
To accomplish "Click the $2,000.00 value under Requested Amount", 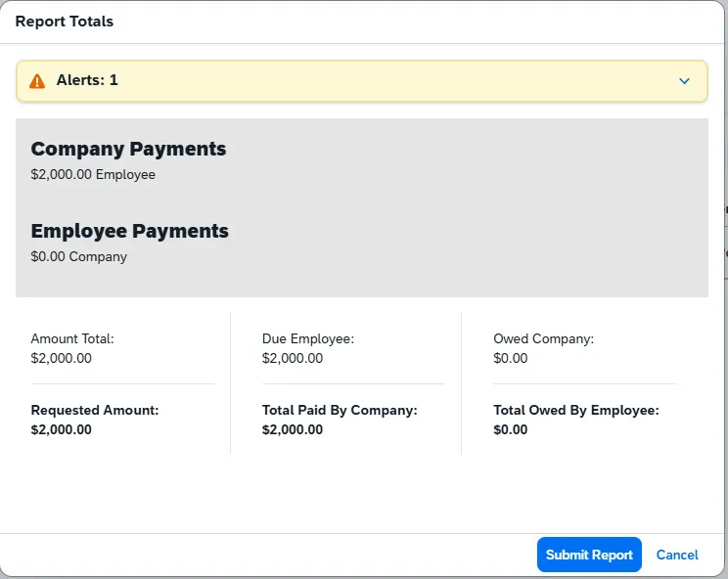I will coord(62,429).
